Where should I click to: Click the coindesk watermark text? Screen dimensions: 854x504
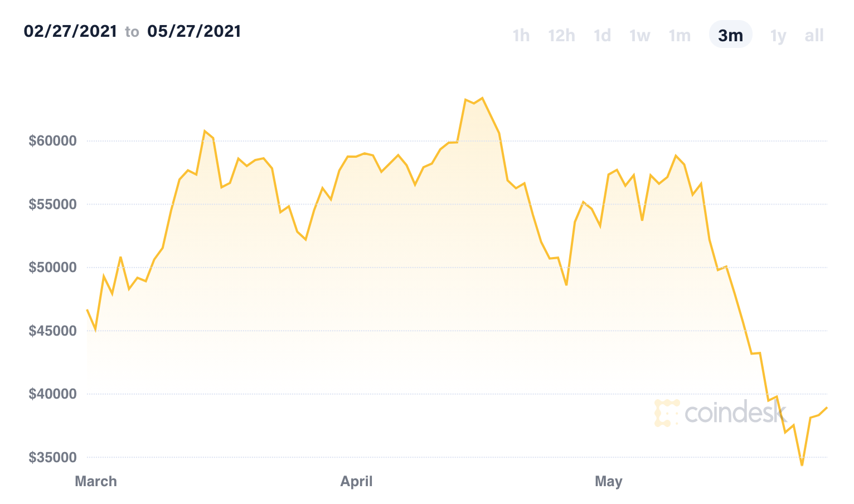click(735, 413)
